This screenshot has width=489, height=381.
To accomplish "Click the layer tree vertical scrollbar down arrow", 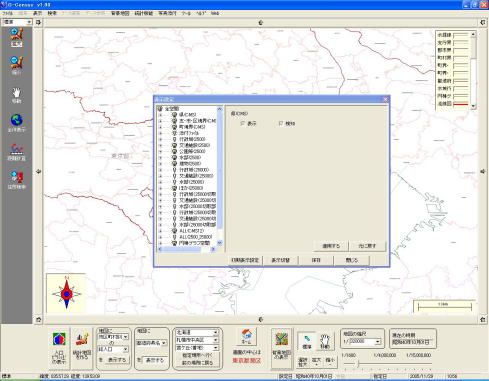I will tap(220, 243).
